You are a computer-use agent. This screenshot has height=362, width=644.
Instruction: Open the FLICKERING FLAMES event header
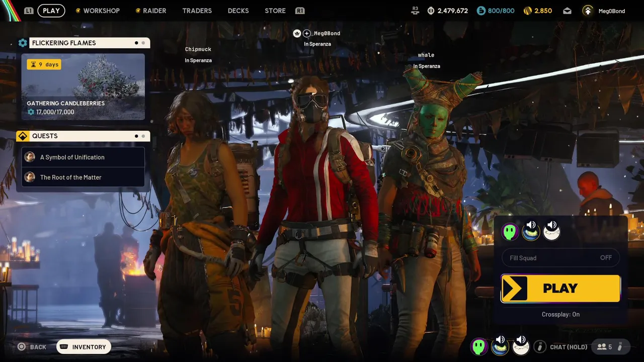pos(90,43)
